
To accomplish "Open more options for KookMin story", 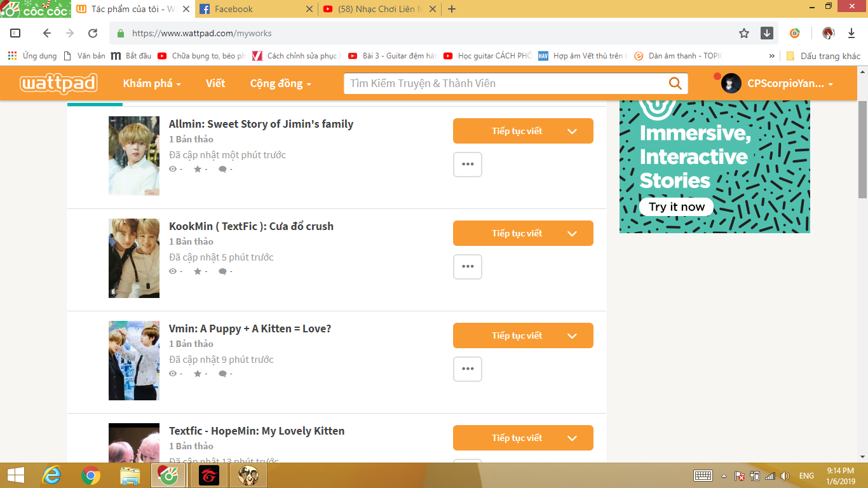I will 468,267.
